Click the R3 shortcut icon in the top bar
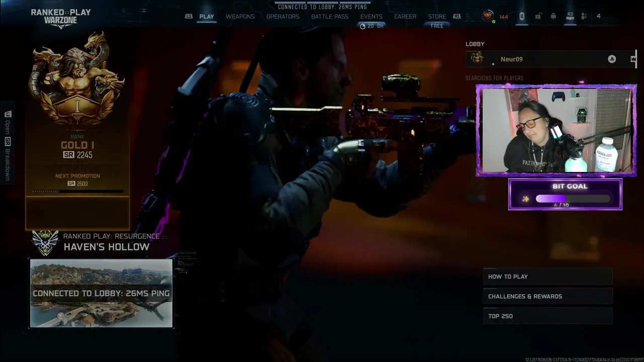Image resolution: width=644 pixels, height=362 pixels. [x=570, y=16]
